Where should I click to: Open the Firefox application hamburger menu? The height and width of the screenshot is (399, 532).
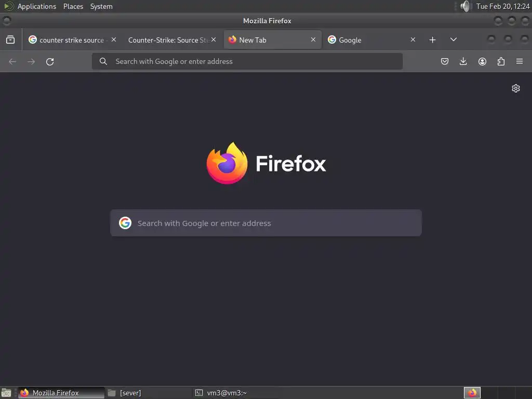(x=520, y=61)
